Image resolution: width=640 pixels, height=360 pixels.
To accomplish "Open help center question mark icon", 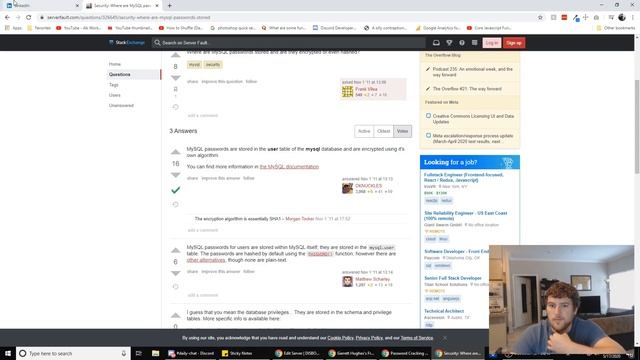I will pyautogui.click(x=462, y=42).
